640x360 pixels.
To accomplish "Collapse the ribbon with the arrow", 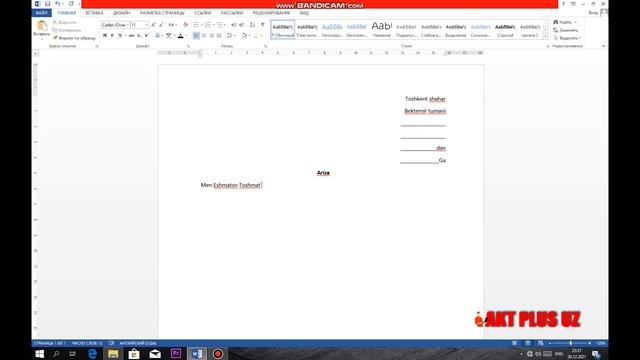I will [603, 46].
